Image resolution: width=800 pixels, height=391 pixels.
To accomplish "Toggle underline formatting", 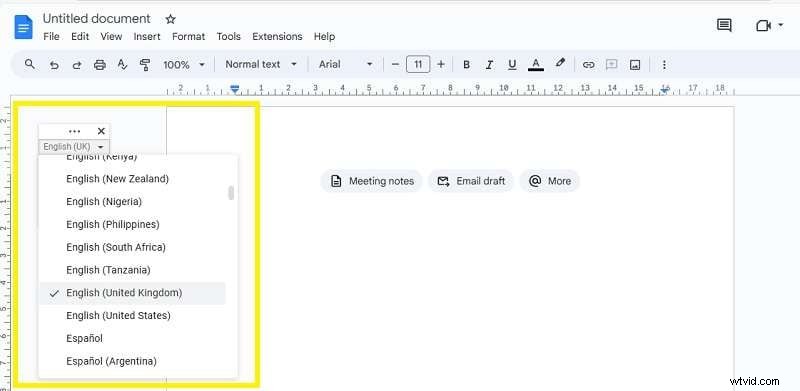I will click(512, 65).
